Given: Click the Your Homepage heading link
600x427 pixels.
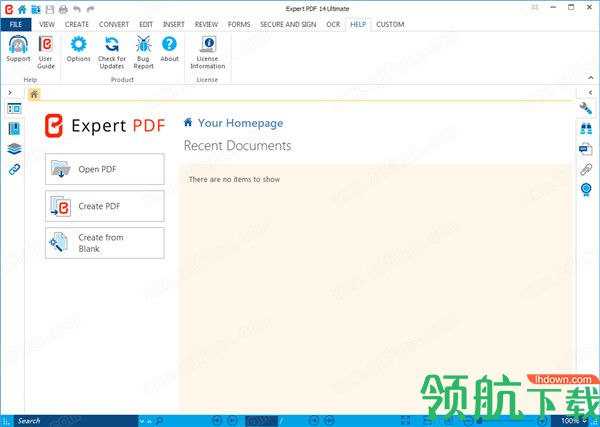Looking at the screenshot, I should click(240, 123).
